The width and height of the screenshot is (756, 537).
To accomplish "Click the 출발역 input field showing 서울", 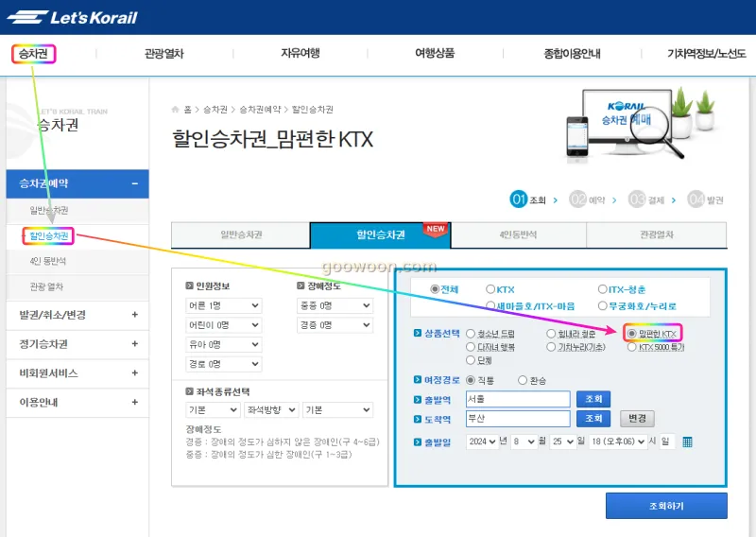I will point(518,399).
